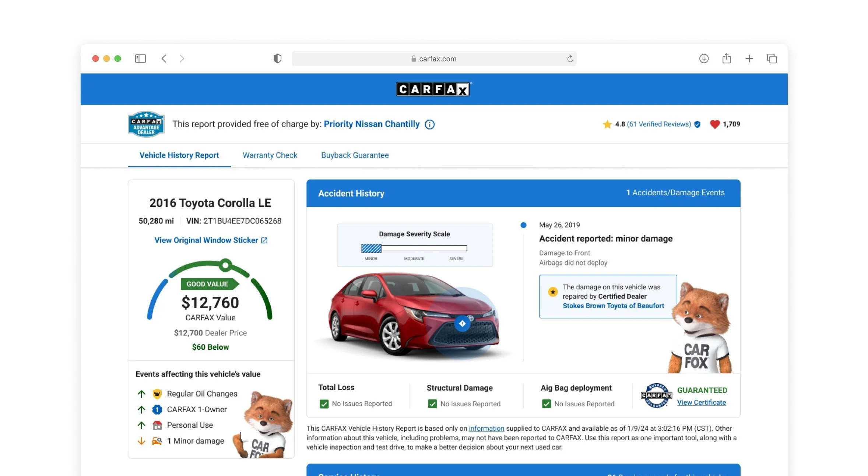This screenshot has height=476, width=868.
Task: Click the Damage Severity Scale bar
Action: 414,248
